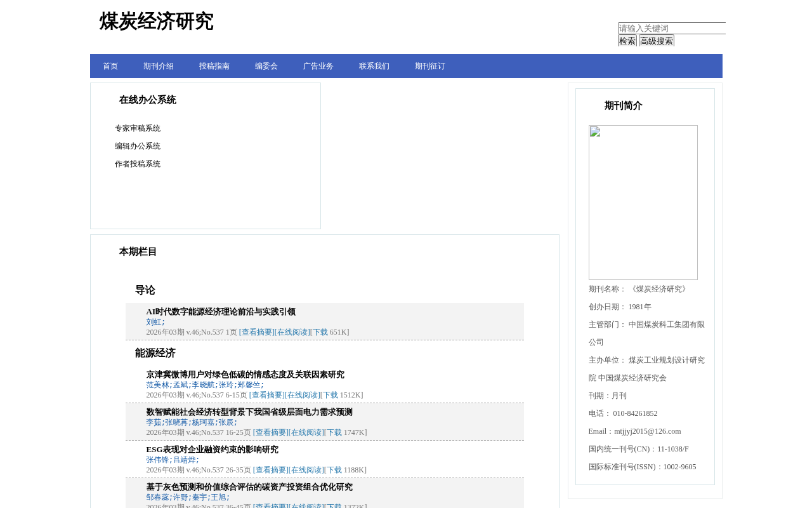Open the 作者投稿系统 link

(138, 164)
